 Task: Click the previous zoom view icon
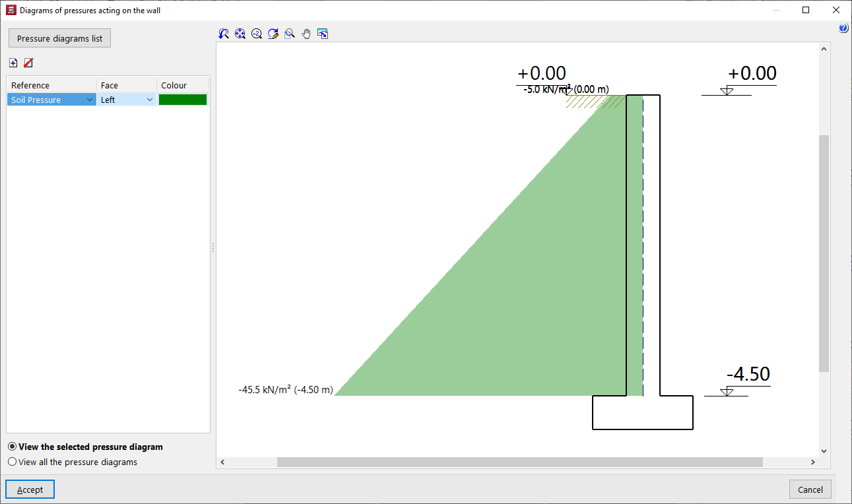pyautogui.click(x=224, y=34)
